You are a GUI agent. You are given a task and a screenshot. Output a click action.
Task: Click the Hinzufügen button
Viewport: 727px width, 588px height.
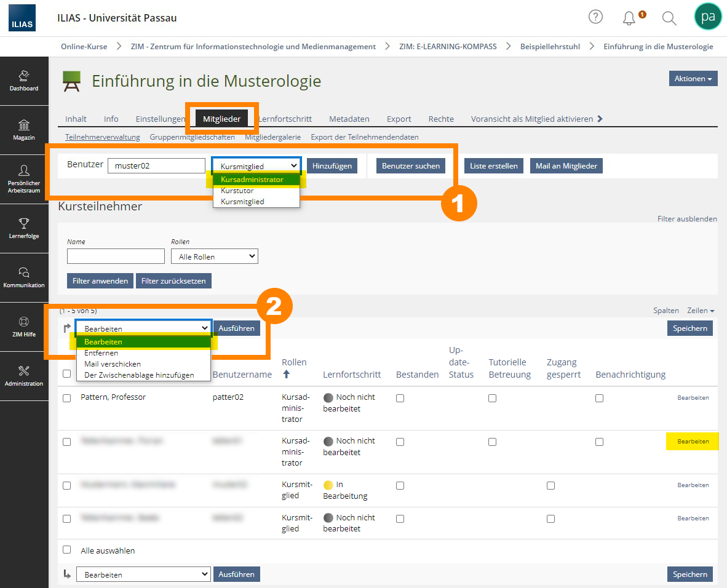(x=332, y=165)
